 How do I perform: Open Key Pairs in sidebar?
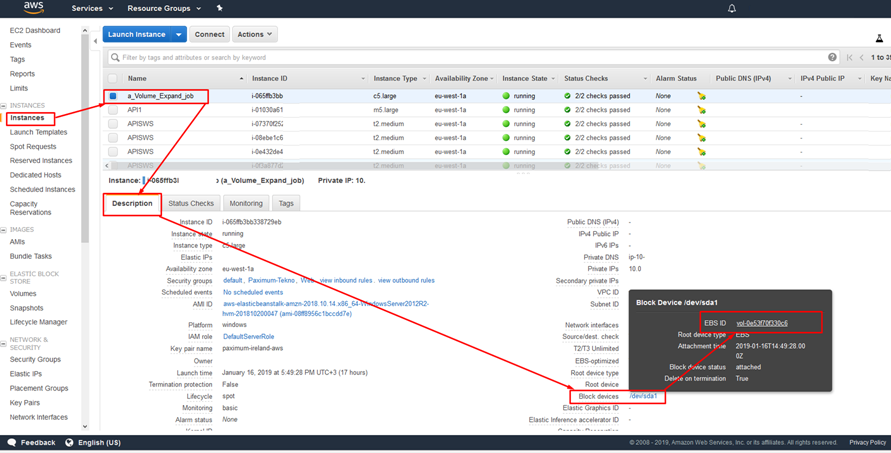[x=24, y=403]
